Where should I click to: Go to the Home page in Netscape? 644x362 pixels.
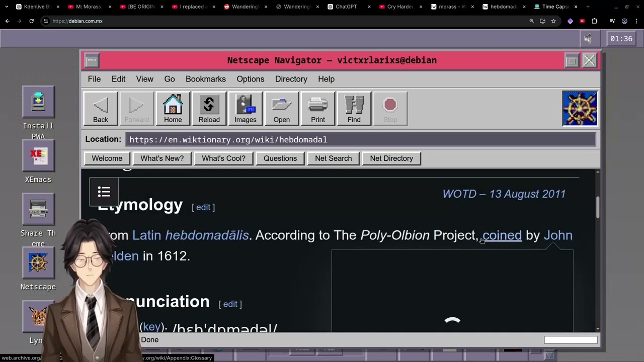point(173,108)
